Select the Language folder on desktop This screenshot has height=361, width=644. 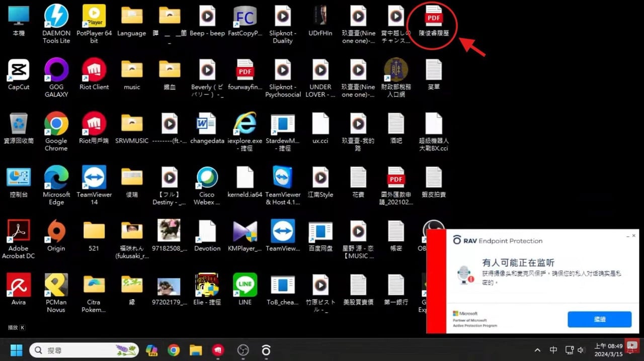(x=132, y=17)
